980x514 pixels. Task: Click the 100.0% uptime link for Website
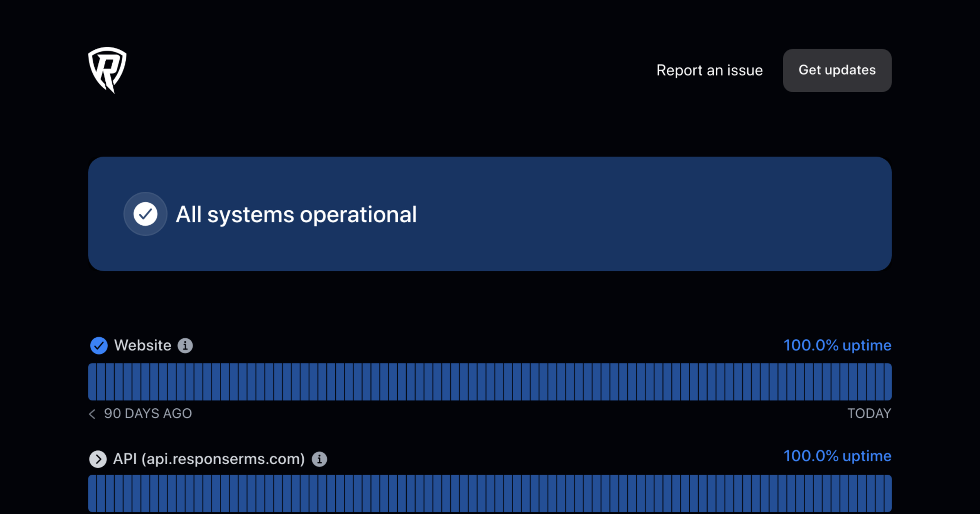click(x=837, y=346)
